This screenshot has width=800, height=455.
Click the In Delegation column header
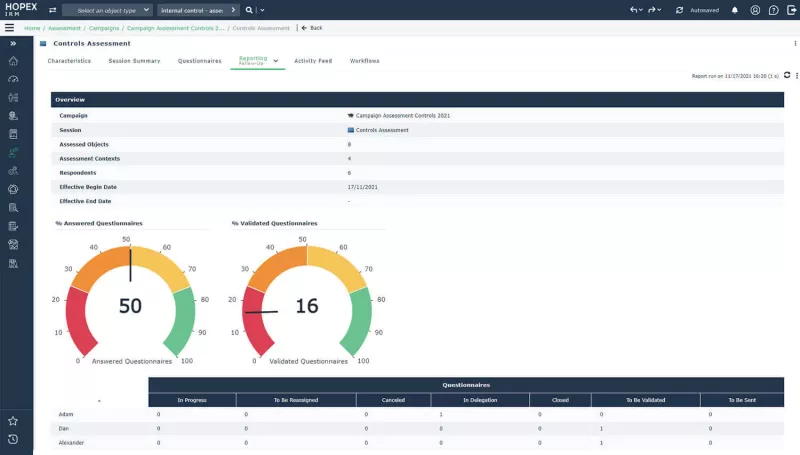click(480, 400)
